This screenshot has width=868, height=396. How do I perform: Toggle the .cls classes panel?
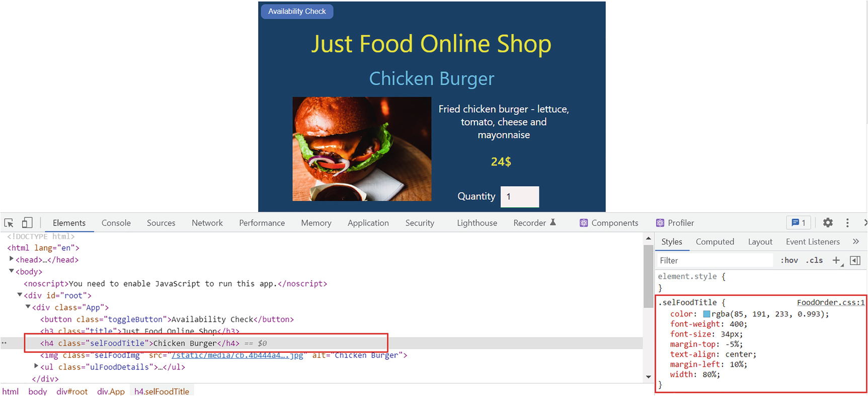(814, 260)
